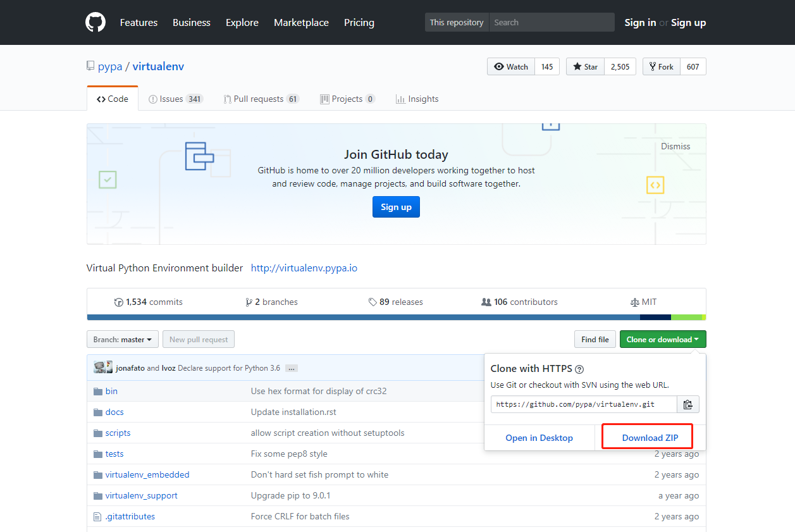Click the Find file button

click(x=595, y=340)
